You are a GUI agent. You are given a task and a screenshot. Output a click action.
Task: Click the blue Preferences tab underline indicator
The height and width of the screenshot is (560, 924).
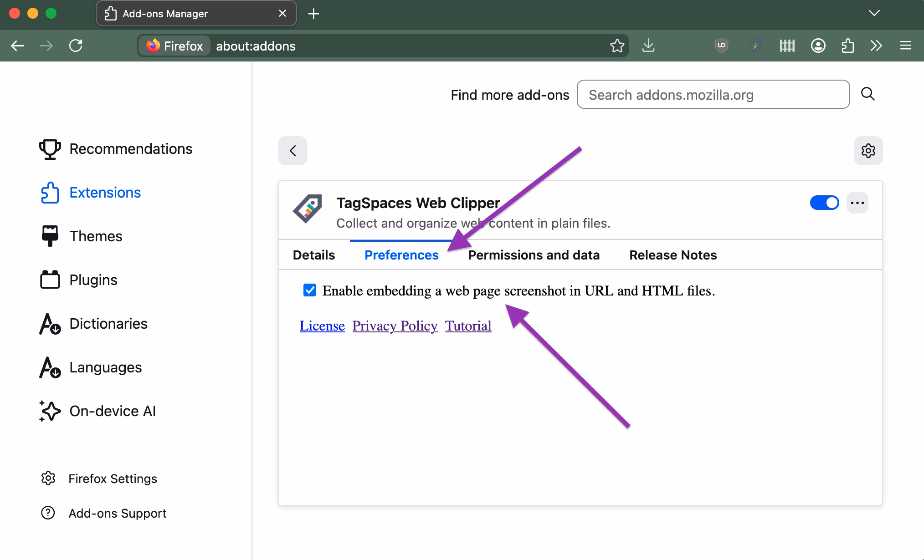coord(401,239)
